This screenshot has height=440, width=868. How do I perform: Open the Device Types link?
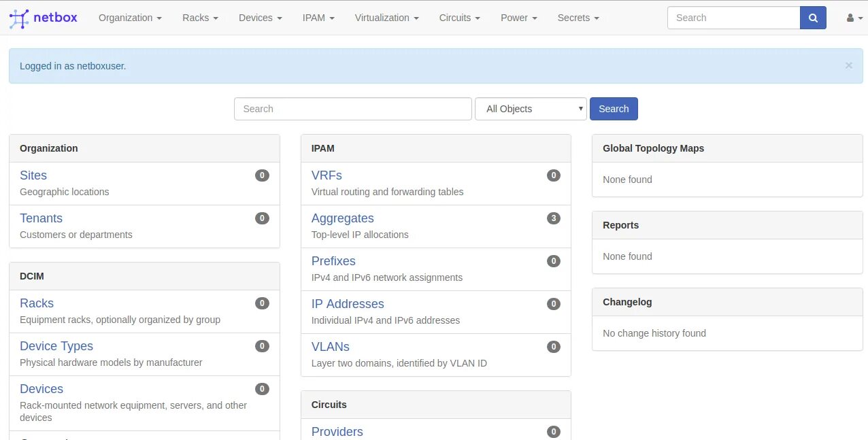(56, 346)
